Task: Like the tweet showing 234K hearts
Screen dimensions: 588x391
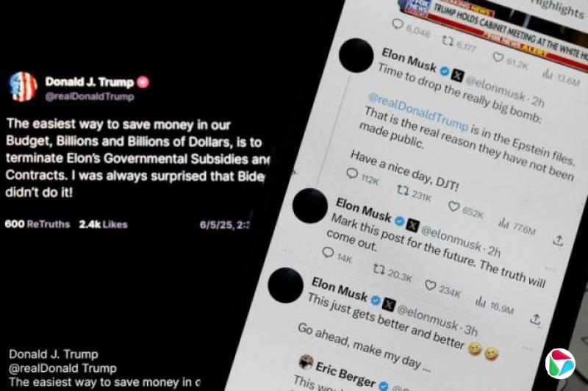Action: click(x=431, y=286)
